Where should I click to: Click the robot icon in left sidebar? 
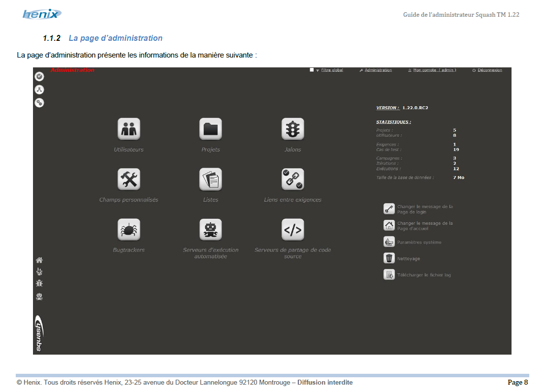[x=39, y=296]
